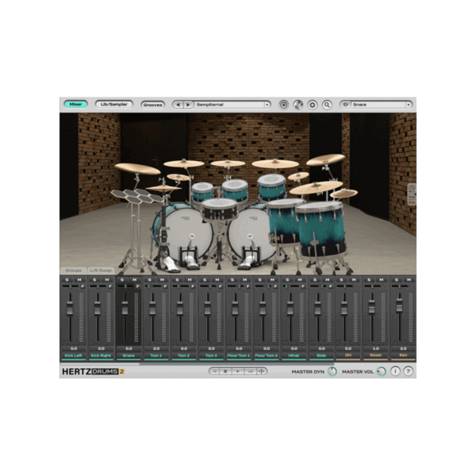Solo the OH channel

[341, 279]
